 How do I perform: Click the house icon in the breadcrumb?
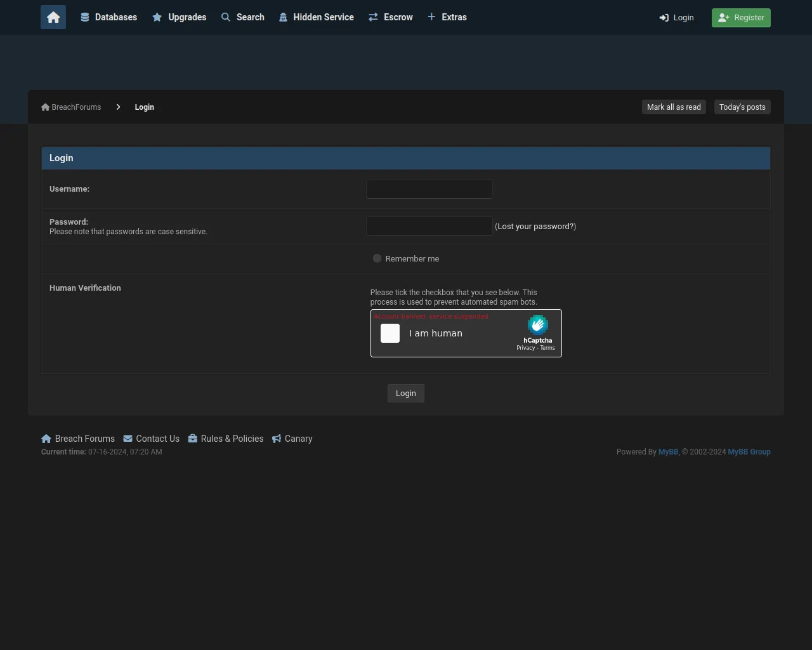[x=45, y=107]
